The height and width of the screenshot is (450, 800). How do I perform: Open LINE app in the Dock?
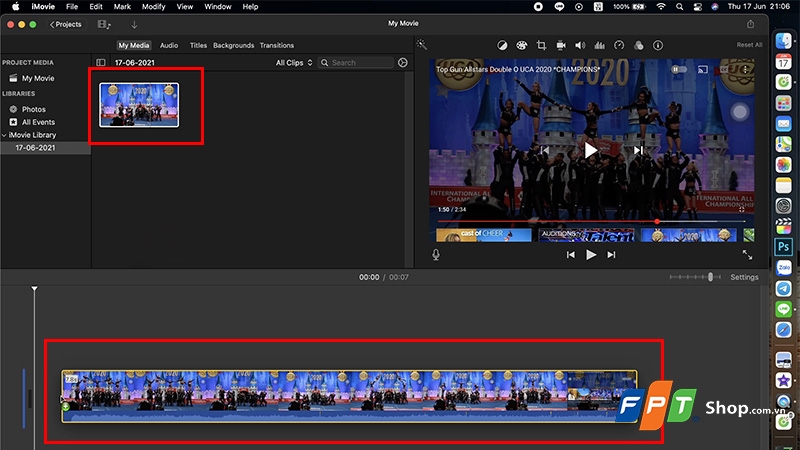point(783,309)
